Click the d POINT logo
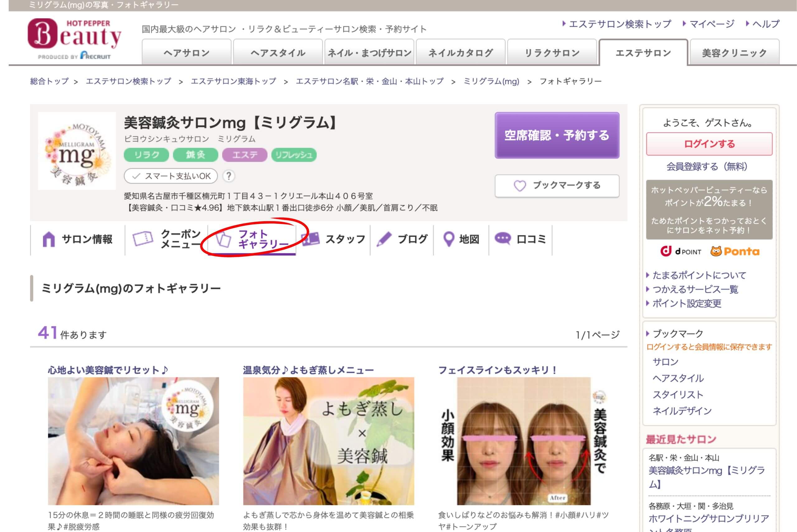The height and width of the screenshot is (532, 797). click(x=681, y=251)
